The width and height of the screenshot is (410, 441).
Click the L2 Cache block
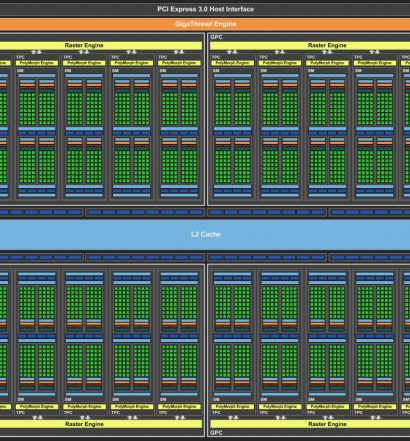[205, 234]
